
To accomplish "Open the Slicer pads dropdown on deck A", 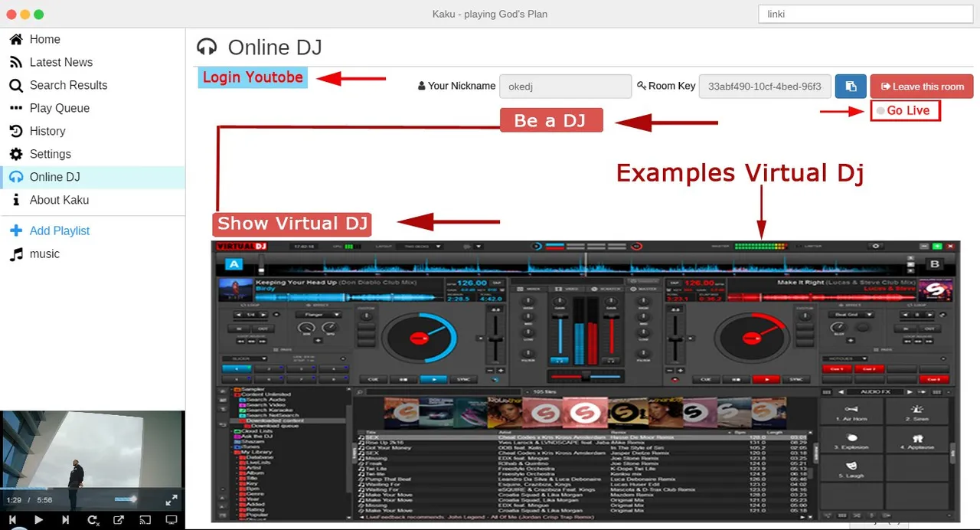I will coord(243,358).
